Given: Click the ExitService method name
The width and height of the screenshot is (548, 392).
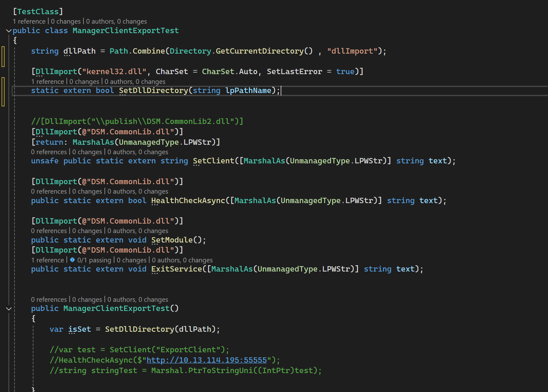Looking at the screenshot, I should pos(177,269).
